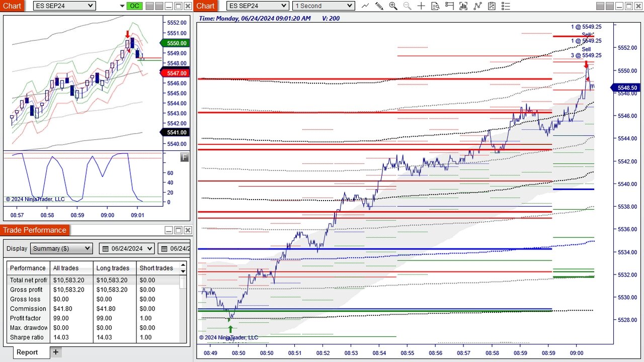Click the performance grid vertical scrollbar
The height and width of the screenshot is (362, 644).
pos(183,309)
